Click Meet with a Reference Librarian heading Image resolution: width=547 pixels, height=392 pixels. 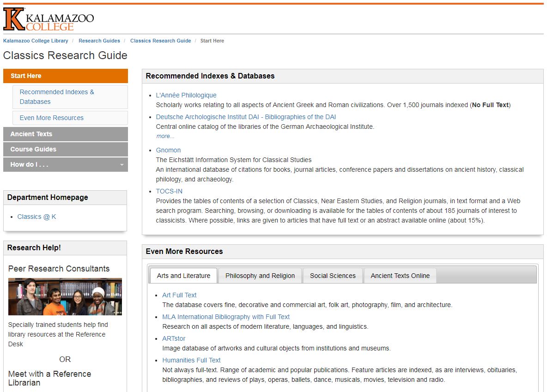49,378
